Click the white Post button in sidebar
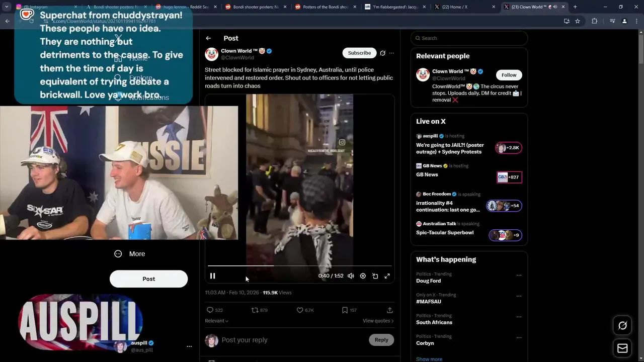This screenshot has height=362, width=644. 148,279
